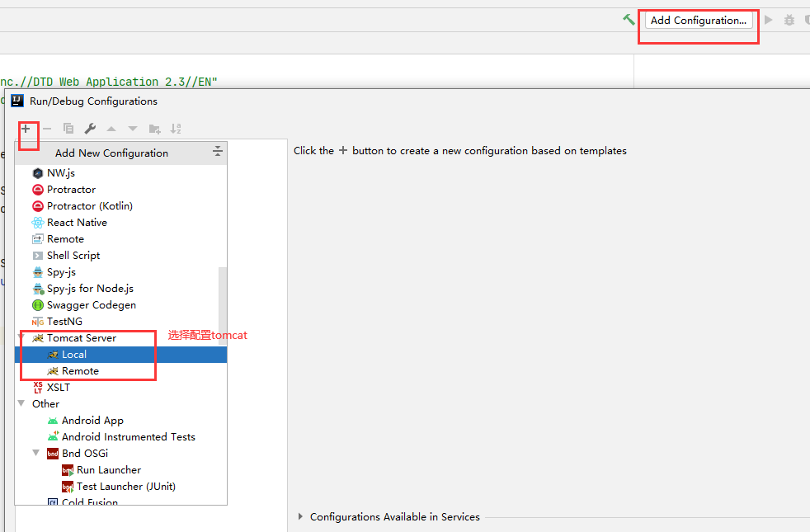Select TestNG configuration type

tap(121, 322)
